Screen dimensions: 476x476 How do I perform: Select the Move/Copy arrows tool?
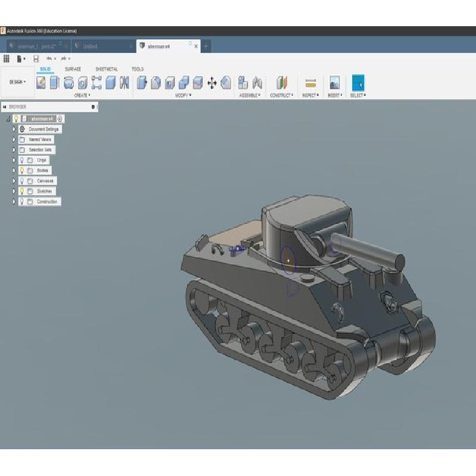tap(212, 83)
